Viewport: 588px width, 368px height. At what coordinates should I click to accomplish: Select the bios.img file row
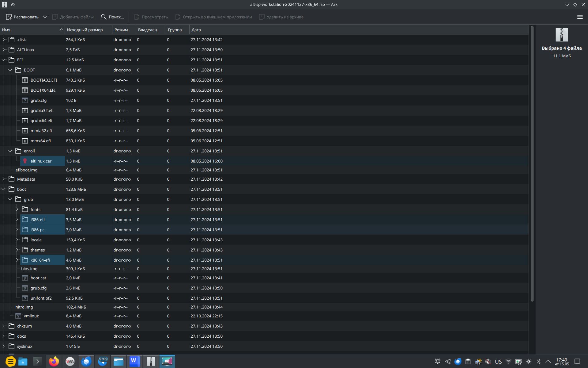point(264,269)
